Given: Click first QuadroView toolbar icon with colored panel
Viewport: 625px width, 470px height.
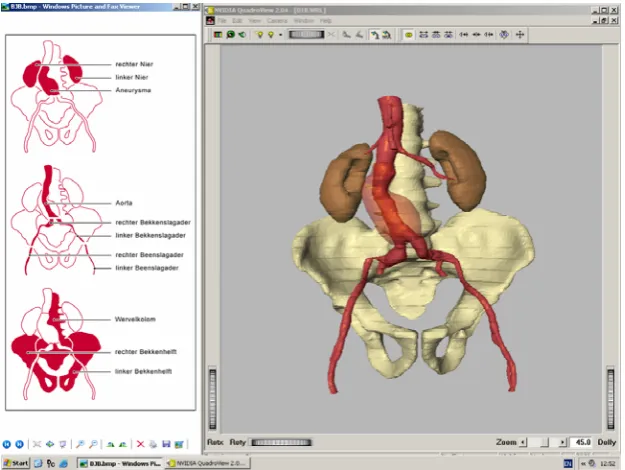Looking at the screenshot, I should [x=218, y=35].
